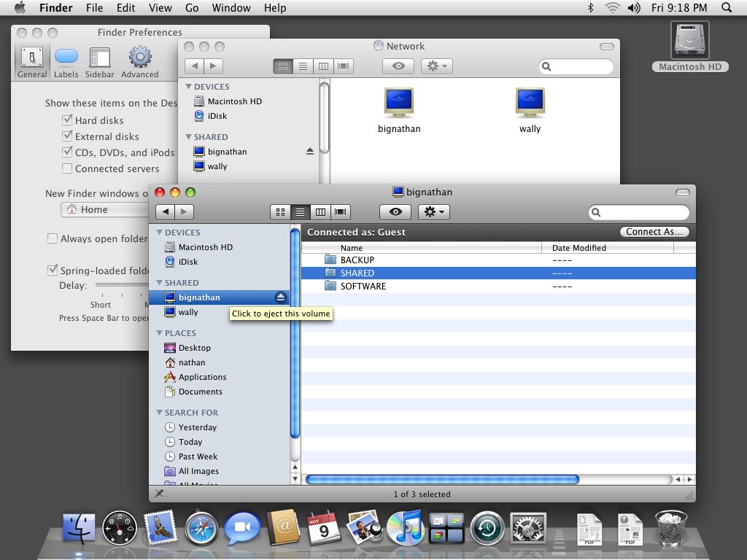Image resolution: width=747 pixels, height=560 pixels.
Task: Open iCal from the Dock
Action: click(324, 528)
